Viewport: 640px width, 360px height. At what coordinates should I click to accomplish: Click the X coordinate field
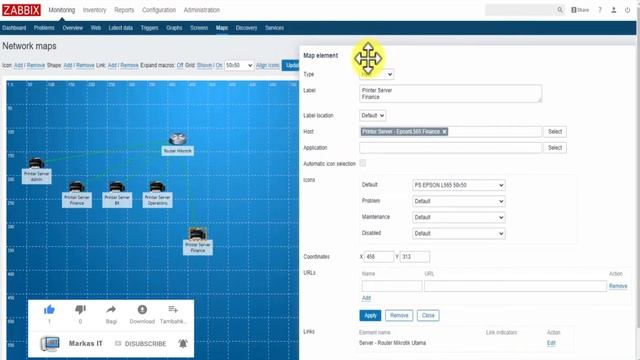pos(379,257)
